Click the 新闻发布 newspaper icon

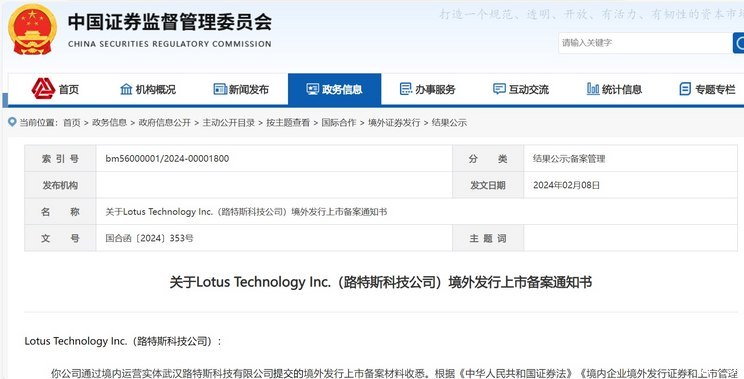pos(220,89)
